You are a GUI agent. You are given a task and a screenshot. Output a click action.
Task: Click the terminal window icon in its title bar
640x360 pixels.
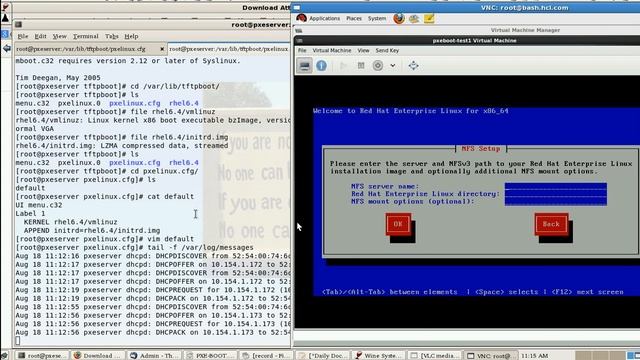pos(18,24)
